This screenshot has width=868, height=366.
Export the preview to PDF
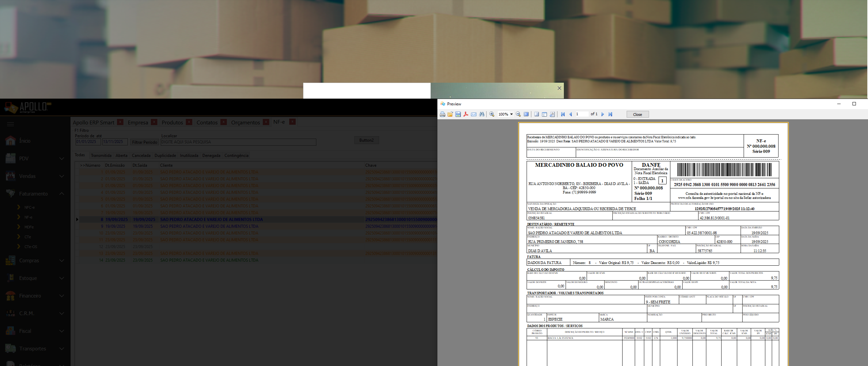(466, 114)
